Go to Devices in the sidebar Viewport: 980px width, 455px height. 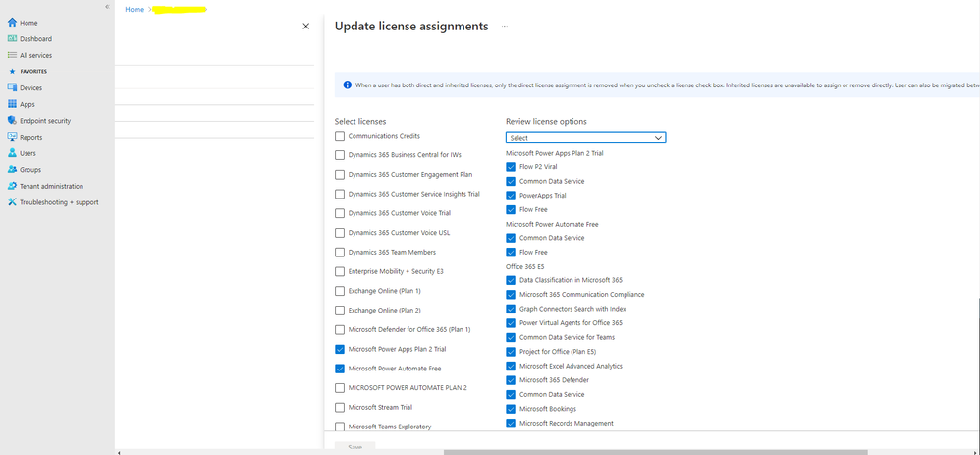(x=30, y=88)
